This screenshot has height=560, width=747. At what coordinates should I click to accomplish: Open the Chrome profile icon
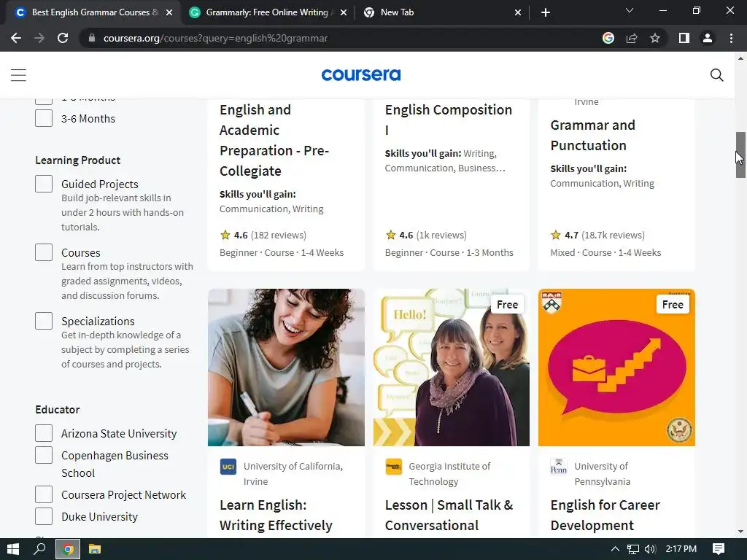[708, 38]
